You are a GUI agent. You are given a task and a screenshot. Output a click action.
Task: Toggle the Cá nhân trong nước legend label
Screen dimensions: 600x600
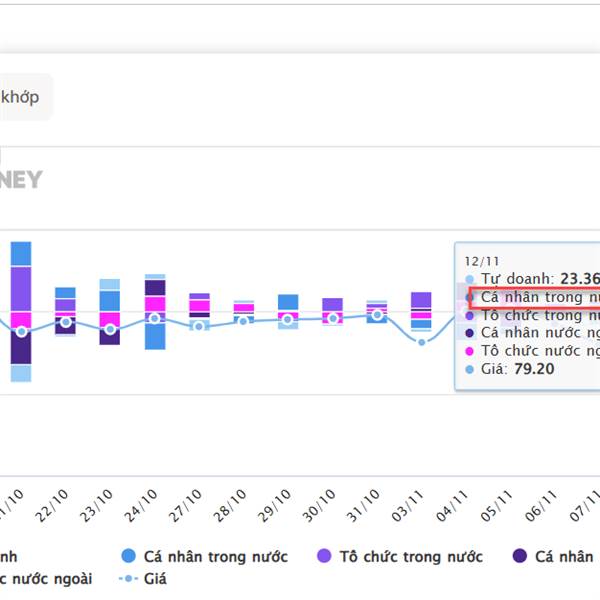click(x=215, y=557)
